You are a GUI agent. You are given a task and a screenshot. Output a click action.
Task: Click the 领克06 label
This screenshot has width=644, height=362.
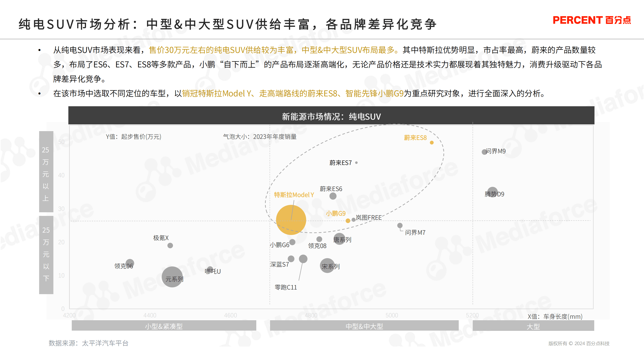[x=123, y=266]
